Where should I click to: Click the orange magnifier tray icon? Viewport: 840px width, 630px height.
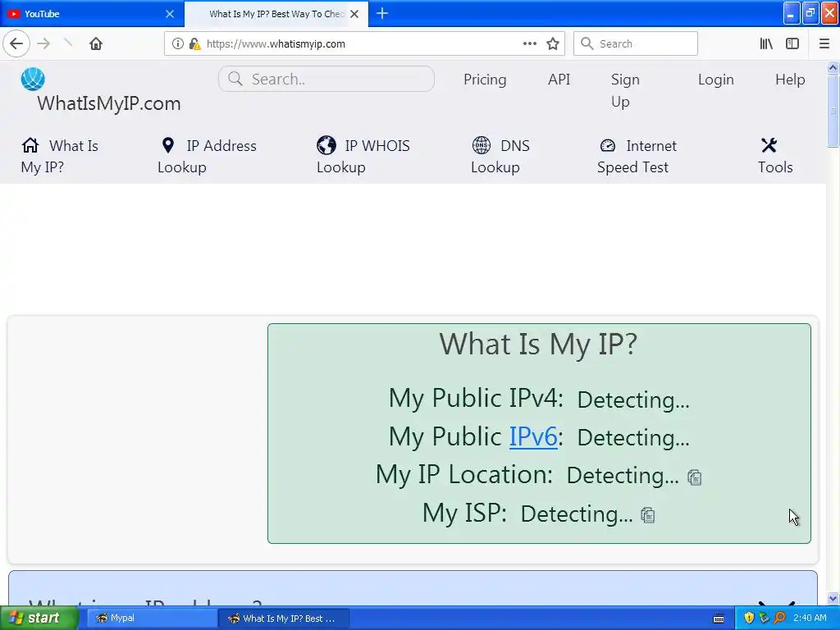click(779, 618)
